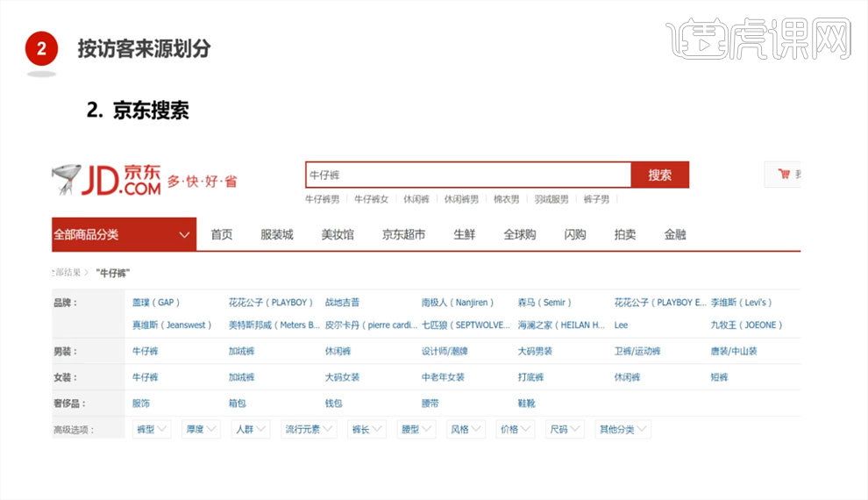The height and width of the screenshot is (500, 868).
Task: Choose 箱包 in the 奢侈品 row
Action: 238,404
